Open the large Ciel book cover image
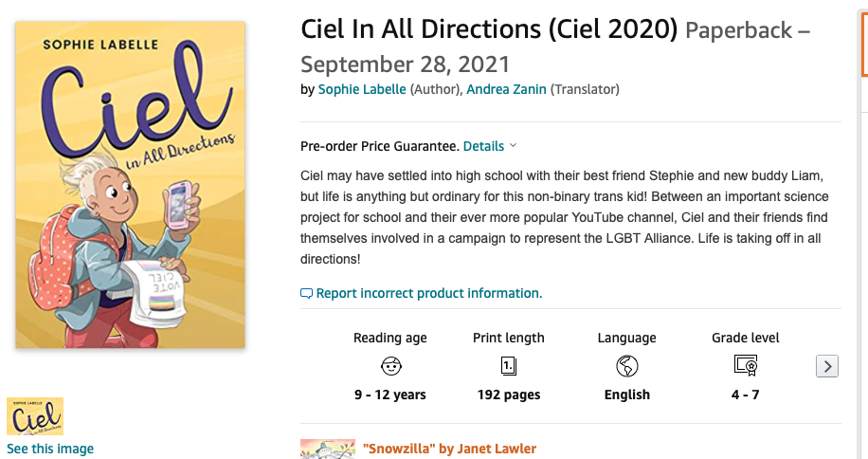Viewport: 868px width, 459px height. pyautogui.click(x=130, y=185)
